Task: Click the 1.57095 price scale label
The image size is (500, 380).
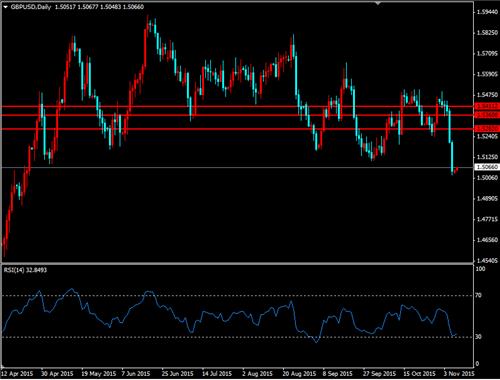Action: [x=487, y=53]
